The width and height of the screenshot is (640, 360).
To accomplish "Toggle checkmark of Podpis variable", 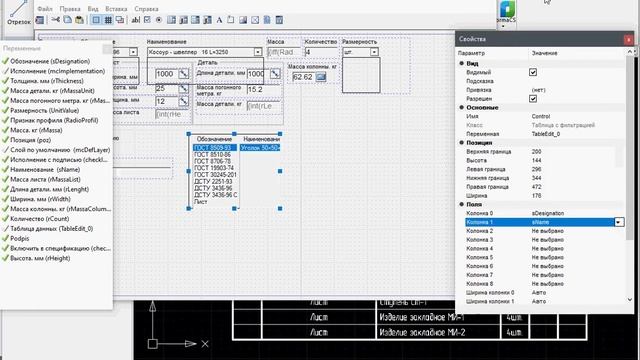I will [5, 238].
